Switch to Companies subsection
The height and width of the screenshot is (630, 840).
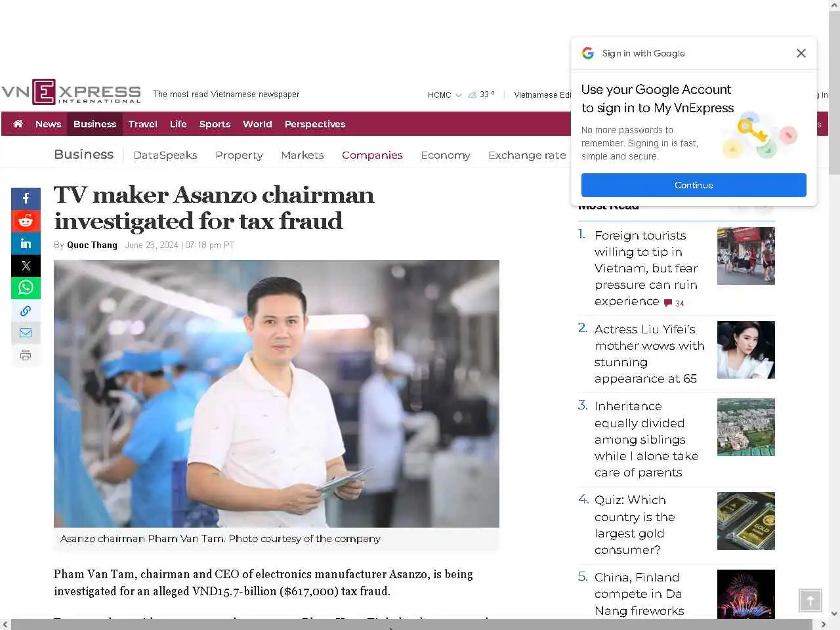[372, 155]
